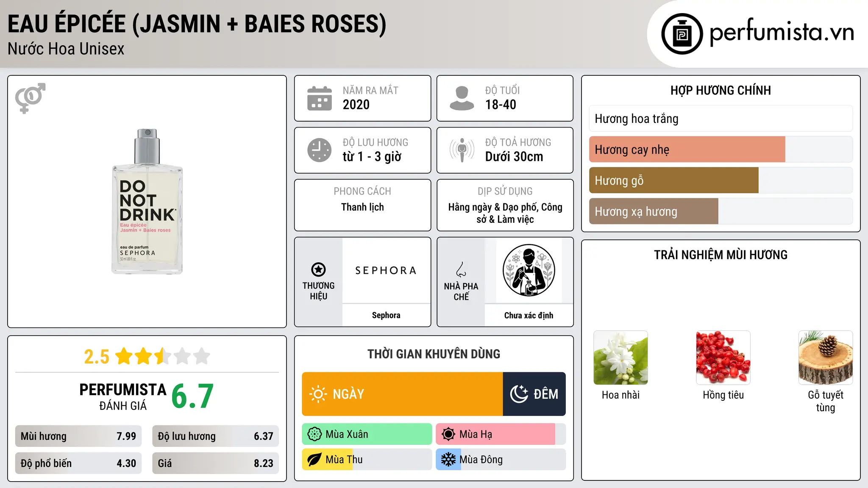This screenshot has height=488, width=868.
Task: Click the age range 18-40
Action: tap(501, 105)
